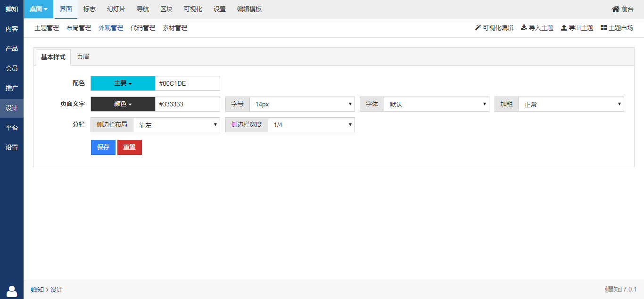The height and width of the screenshot is (299, 644).
Task: Click the 设计 breadcrumb text
Action: click(57, 290)
